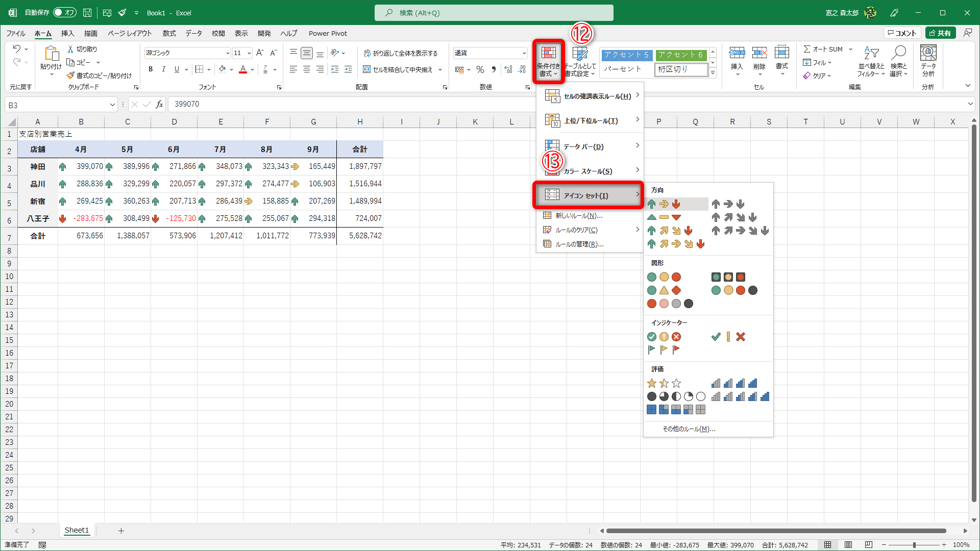
Task: Choose the three stars rating icon set
Action: coord(664,383)
